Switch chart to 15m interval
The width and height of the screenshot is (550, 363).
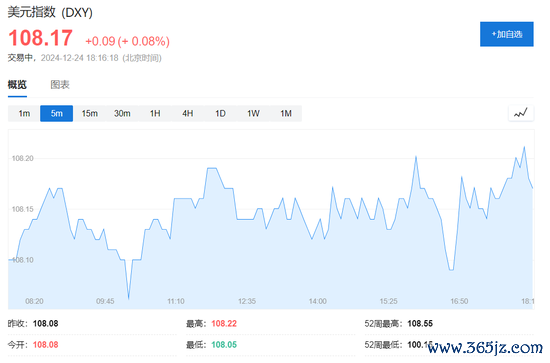(89, 113)
